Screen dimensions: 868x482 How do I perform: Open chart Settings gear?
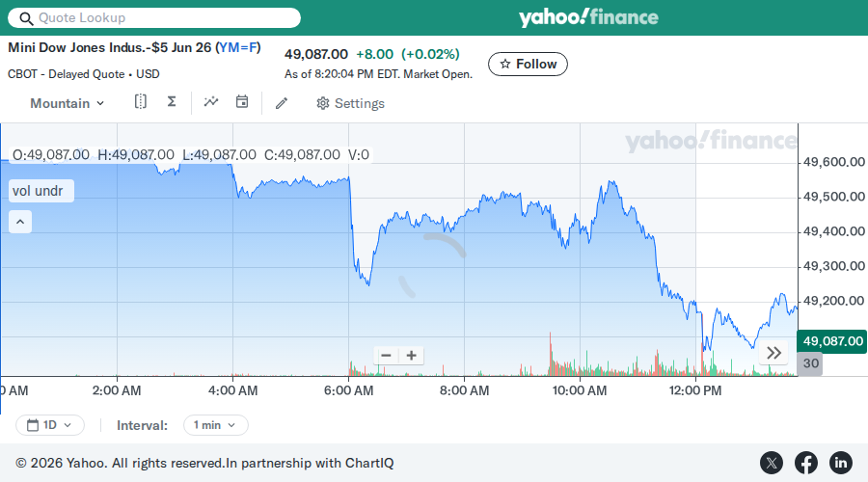[350, 103]
